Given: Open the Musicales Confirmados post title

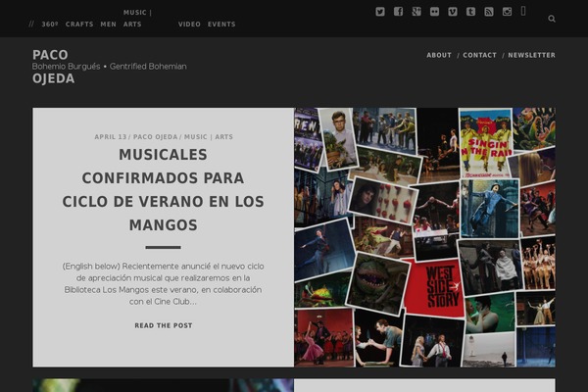Looking at the screenshot, I should (x=163, y=190).
